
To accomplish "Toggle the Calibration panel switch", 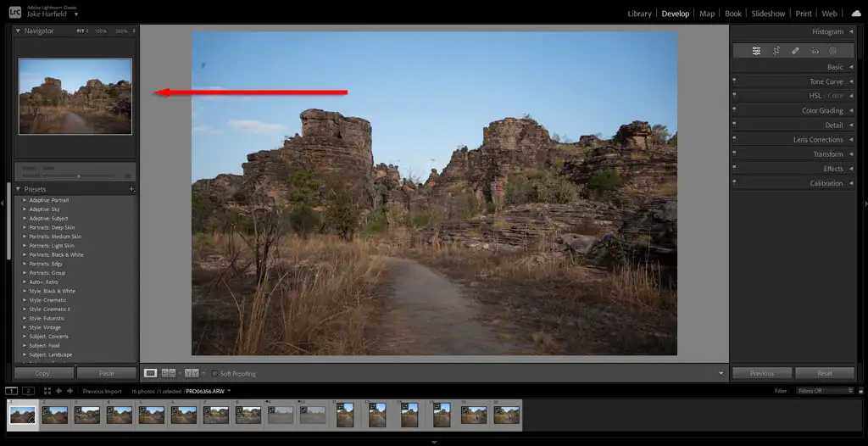I will [735, 183].
